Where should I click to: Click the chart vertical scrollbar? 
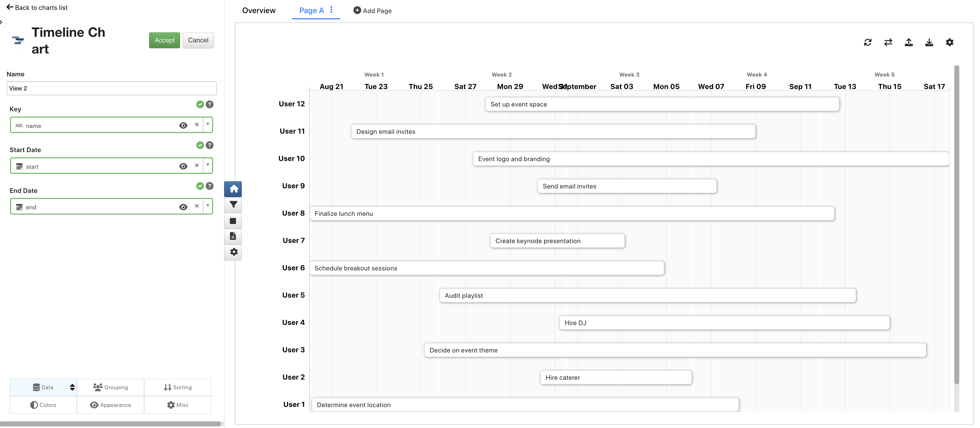(956, 224)
